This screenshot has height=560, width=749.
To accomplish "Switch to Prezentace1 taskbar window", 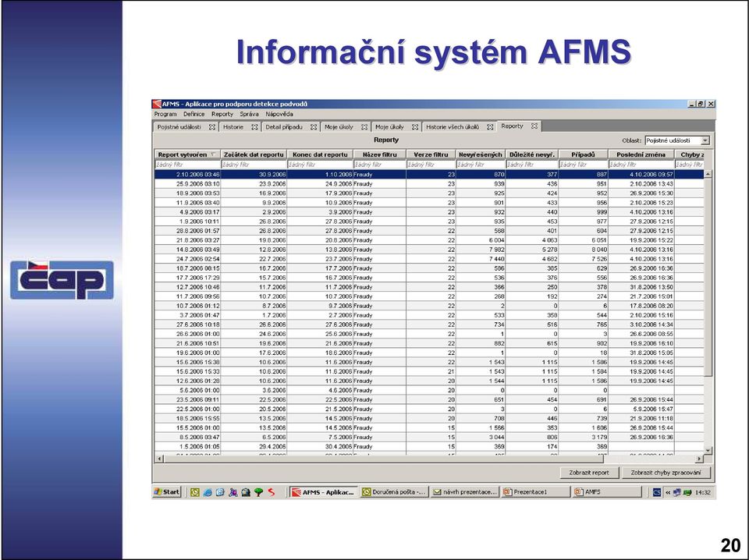I will (535, 491).
